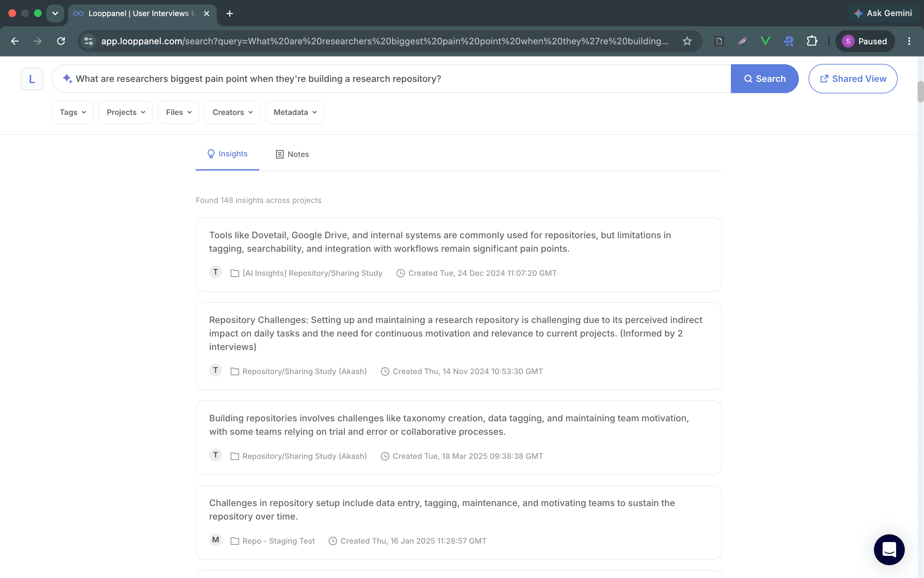Expand the Creators filter dropdown
Viewport: 924px width, 578px height.
click(232, 112)
